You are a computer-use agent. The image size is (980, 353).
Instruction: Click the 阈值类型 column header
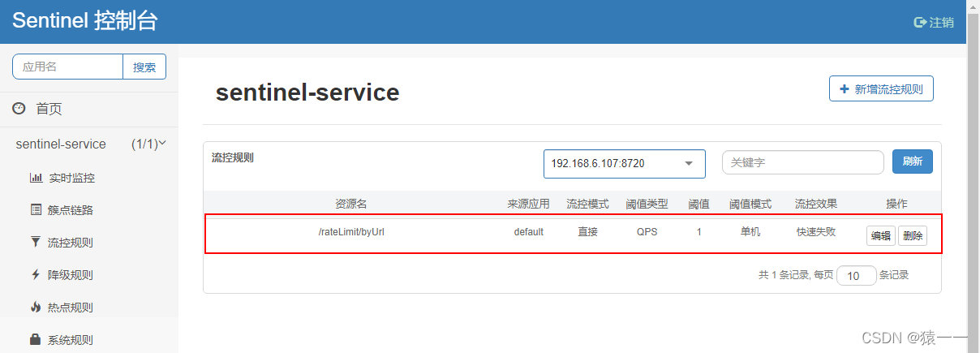click(x=647, y=204)
